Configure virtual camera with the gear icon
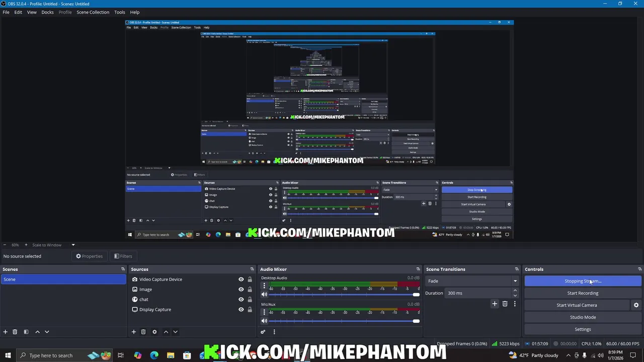The height and width of the screenshot is (362, 644). click(636, 305)
